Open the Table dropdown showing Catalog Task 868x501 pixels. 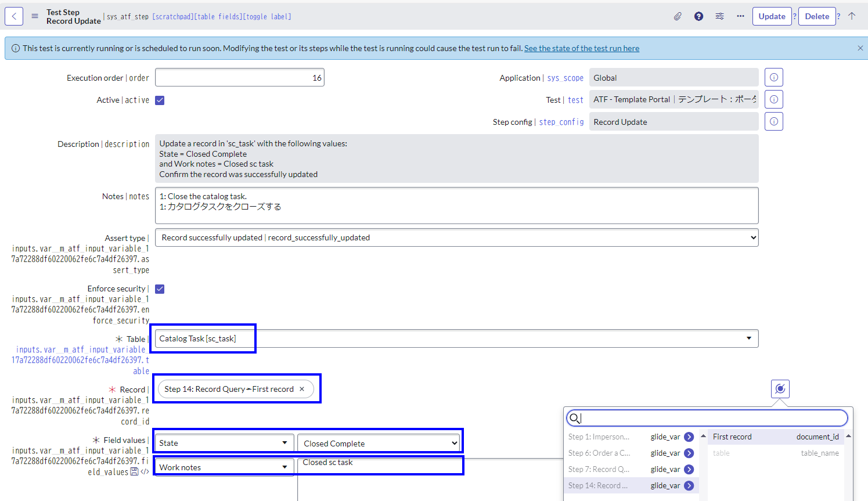pos(748,338)
